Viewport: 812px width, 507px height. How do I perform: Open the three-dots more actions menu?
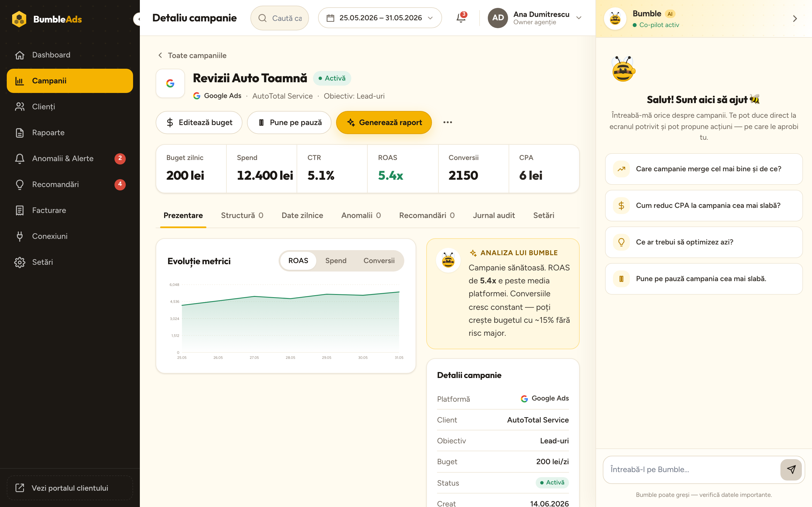point(448,123)
